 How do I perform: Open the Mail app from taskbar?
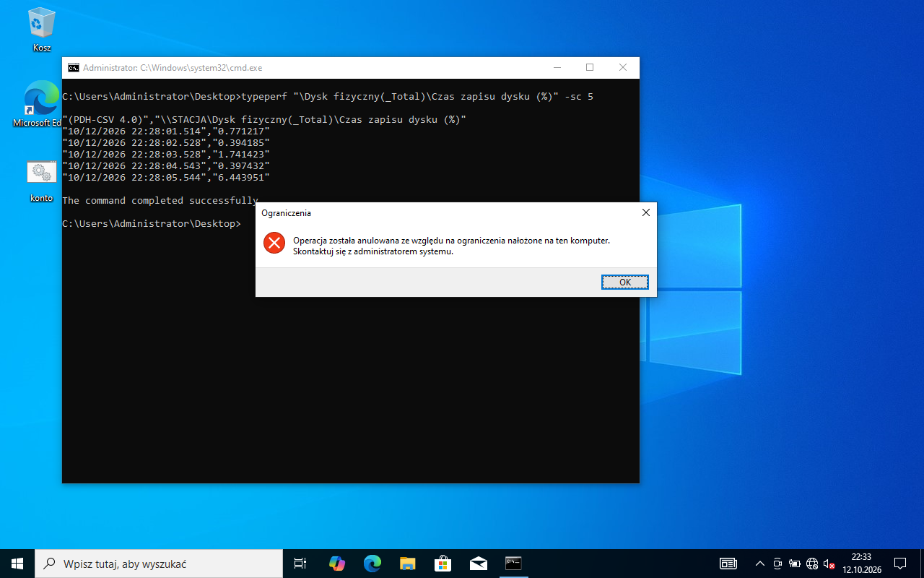[478, 564]
